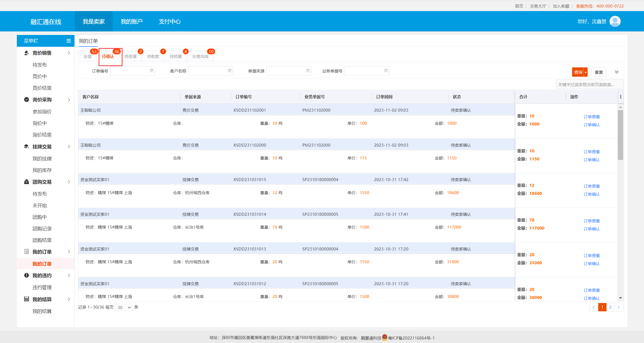644x343 pixels.
Task: Click the 我的订单 list icon
Action: click(x=26, y=251)
